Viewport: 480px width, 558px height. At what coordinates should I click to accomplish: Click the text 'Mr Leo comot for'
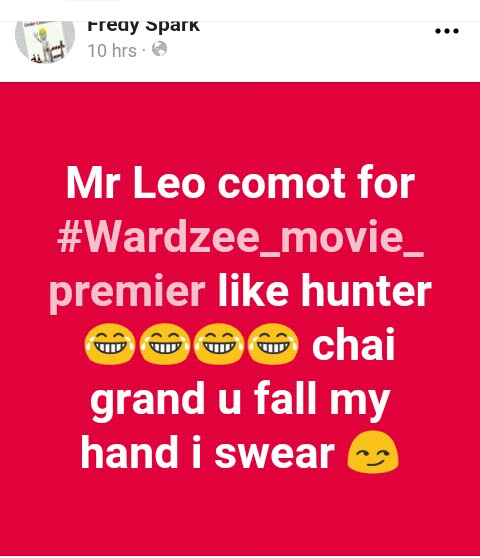pos(241,183)
